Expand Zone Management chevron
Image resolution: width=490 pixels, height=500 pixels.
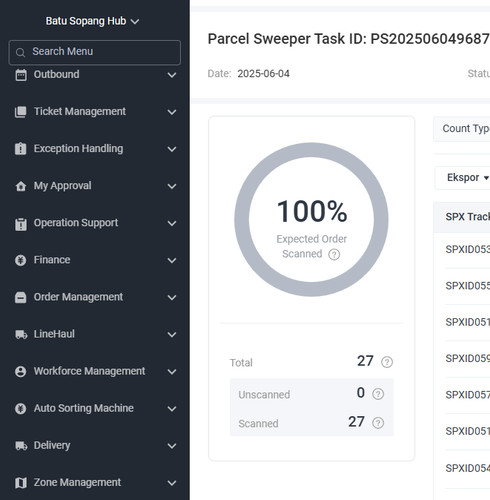(172, 483)
